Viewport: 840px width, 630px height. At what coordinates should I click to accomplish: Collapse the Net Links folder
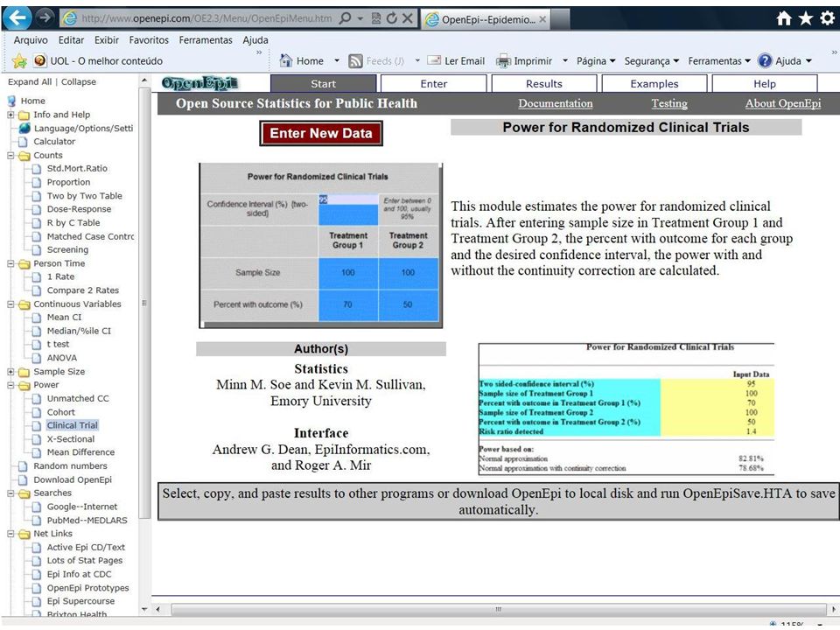pos(10,534)
